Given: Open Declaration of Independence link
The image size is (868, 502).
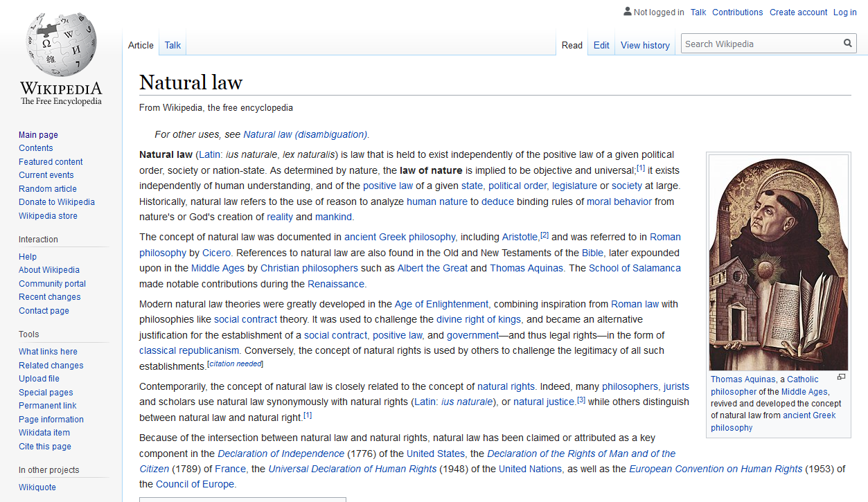Looking at the screenshot, I should coord(281,454).
